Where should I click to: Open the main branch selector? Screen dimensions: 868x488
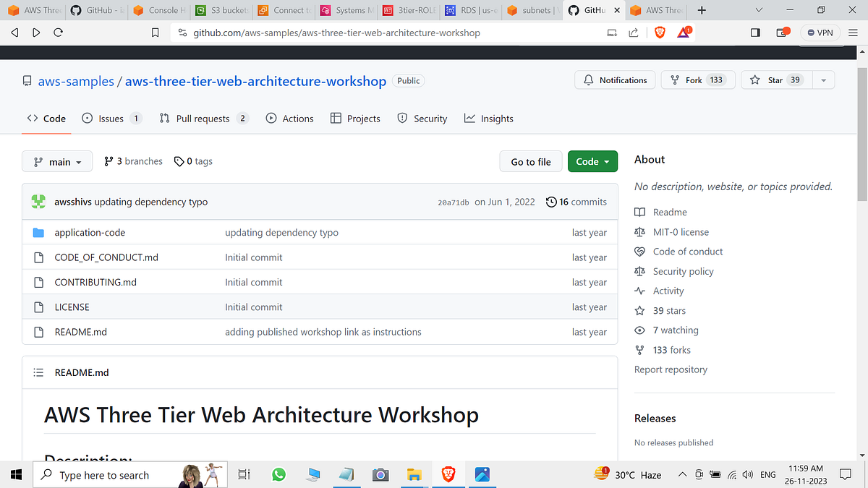tap(56, 161)
